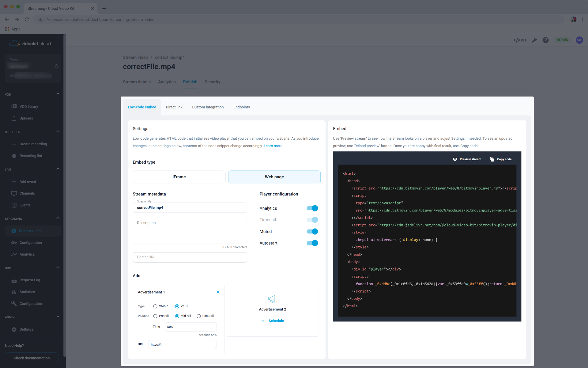Select Pre-roll ad position

point(155,316)
